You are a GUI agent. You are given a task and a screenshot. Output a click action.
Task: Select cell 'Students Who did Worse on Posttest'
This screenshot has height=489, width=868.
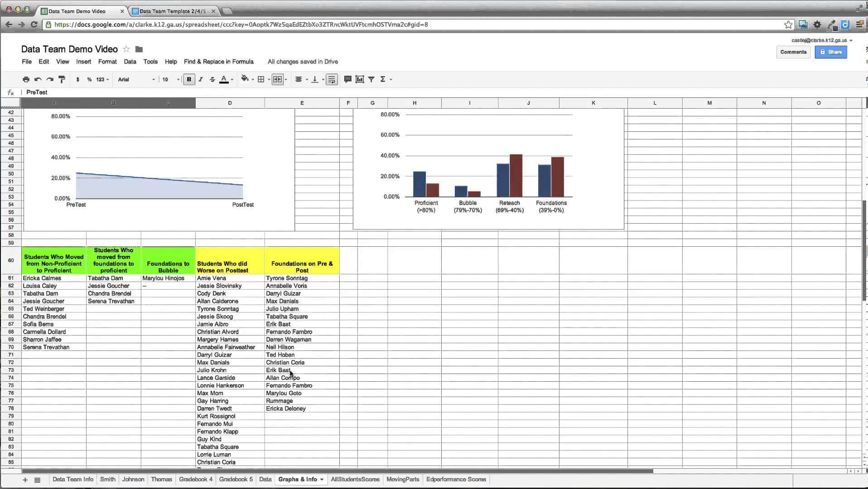click(x=230, y=260)
